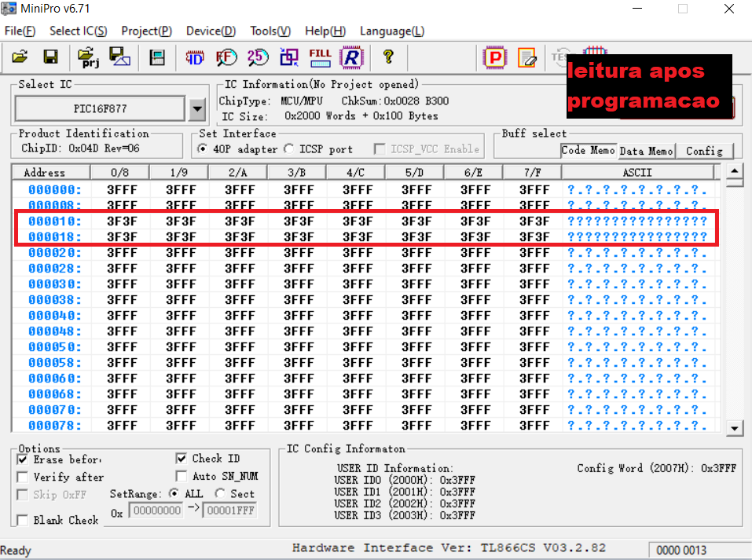Image resolution: width=752 pixels, height=560 pixels.
Task: Enable the Blank Check checkbox
Action: (x=23, y=520)
